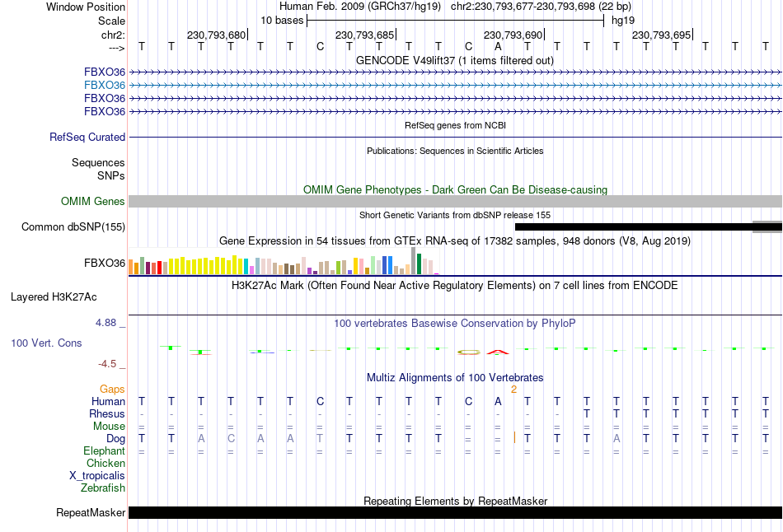Click the RefSeq Curated intron line
The height and width of the screenshot is (532, 783).
[x=456, y=137]
